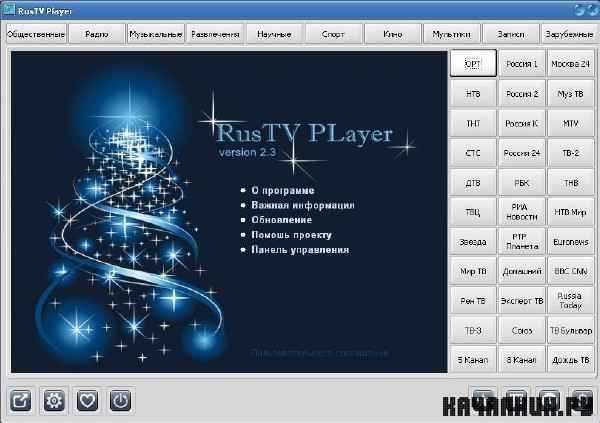The image size is (600, 423).
Task: Select the НТВ Мир channel
Action: pos(571,212)
